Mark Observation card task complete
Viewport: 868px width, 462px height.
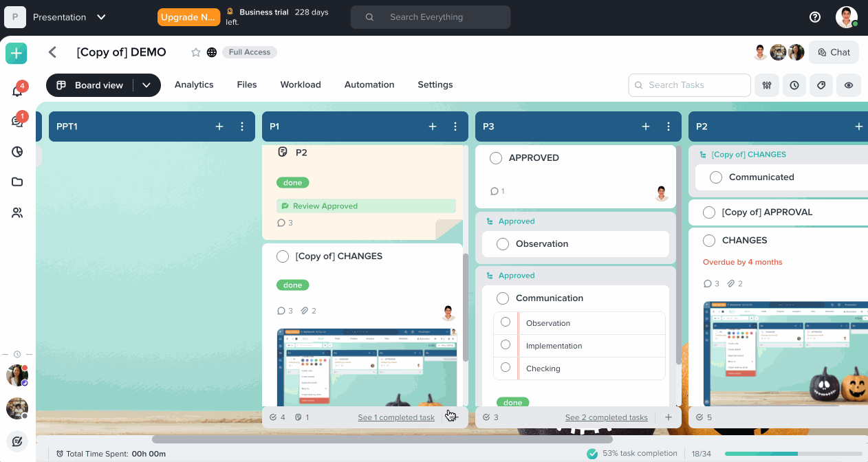pos(503,244)
